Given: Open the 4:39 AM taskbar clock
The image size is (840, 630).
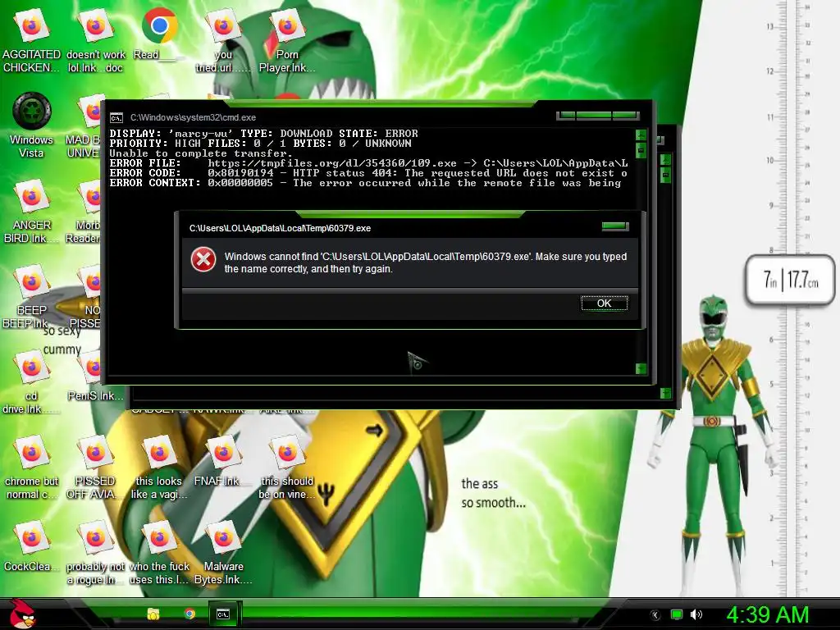Looking at the screenshot, I should pos(767,615).
